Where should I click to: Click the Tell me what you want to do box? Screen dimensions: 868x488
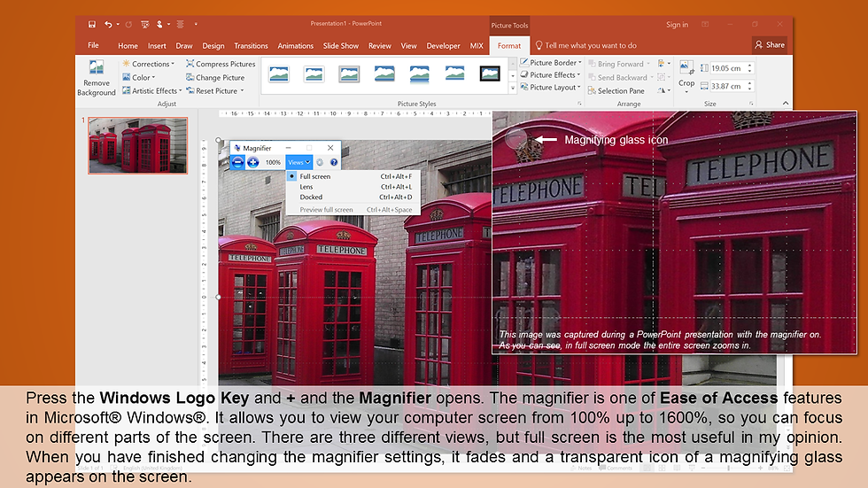pos(585,45)
